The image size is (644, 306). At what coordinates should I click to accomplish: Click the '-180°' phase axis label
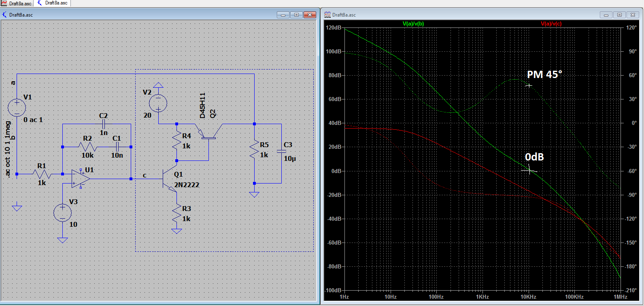coord(632,266)
